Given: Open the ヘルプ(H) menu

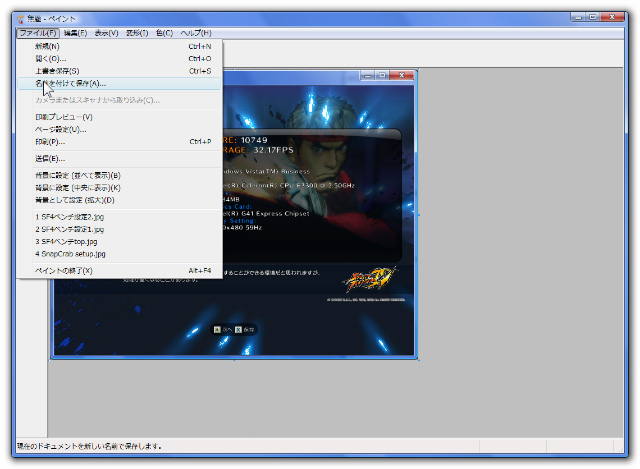Looking at the screenshot, I should coord(196,33).
